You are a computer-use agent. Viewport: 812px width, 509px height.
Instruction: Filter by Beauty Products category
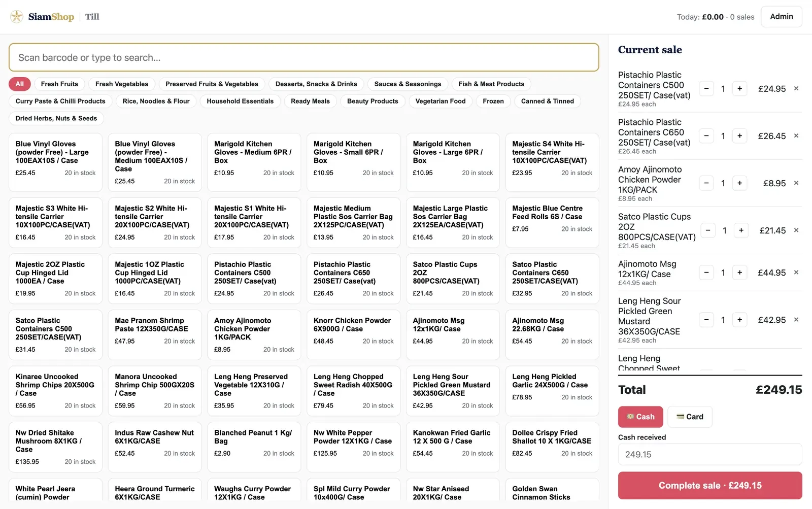click(x=373, y=101)
